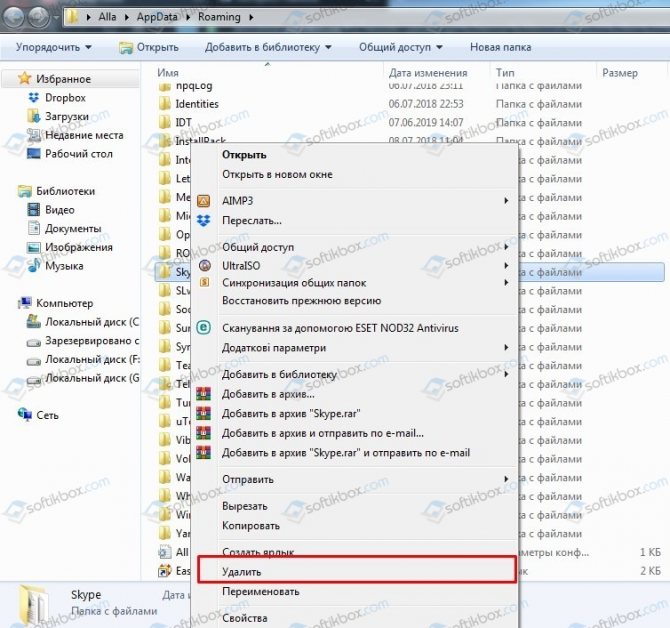Click Добавить в архив и отправить по e-mail...
Screen dimensions: 670x628
pyautogui.click(x=323, y=433)
